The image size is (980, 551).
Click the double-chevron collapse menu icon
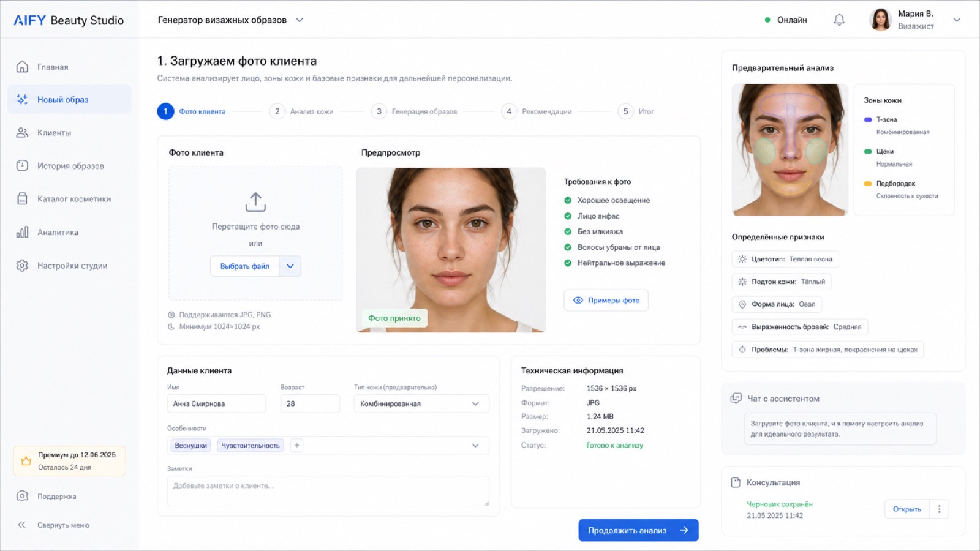click(22, 525)
